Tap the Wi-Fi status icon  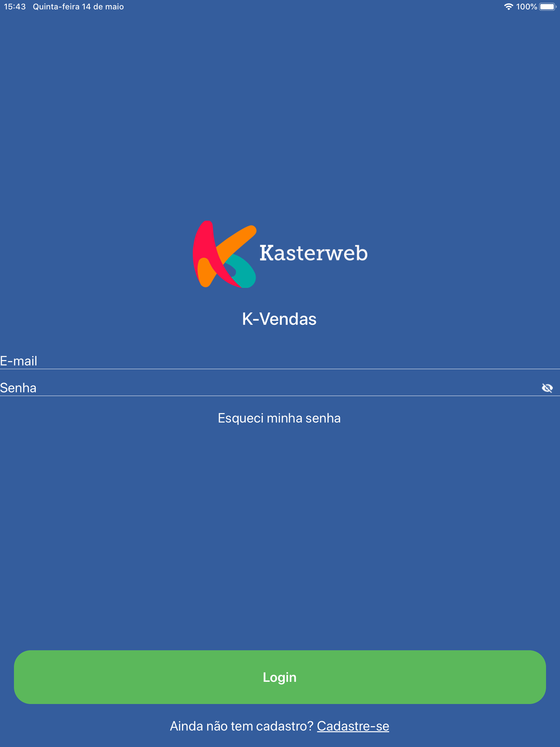[508, 6]
